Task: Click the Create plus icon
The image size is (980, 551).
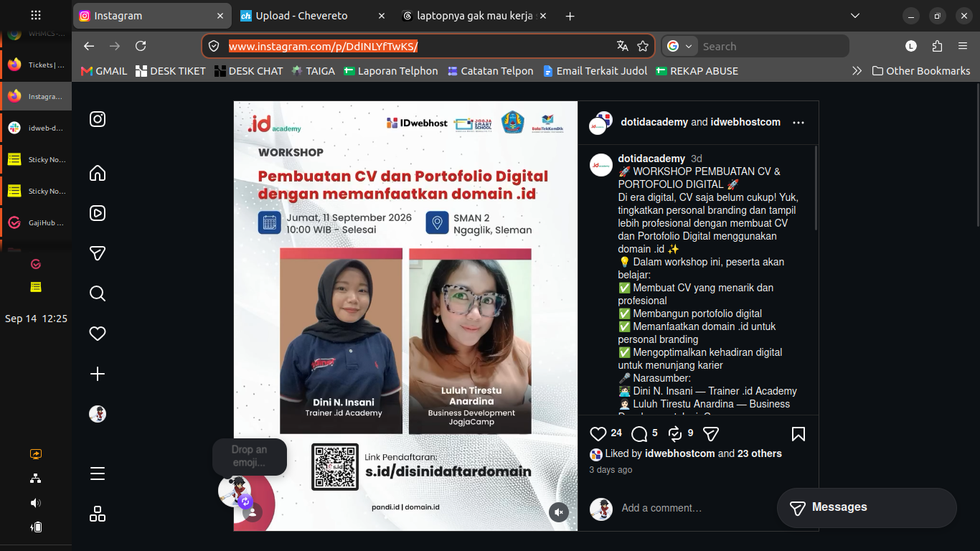Action: point(98,374)
